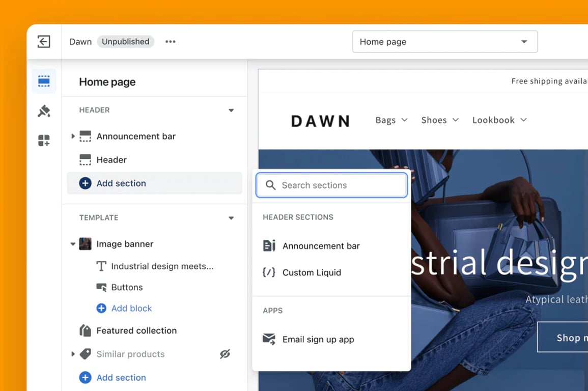Open the Home page template dropdown

tap(445, 42)
